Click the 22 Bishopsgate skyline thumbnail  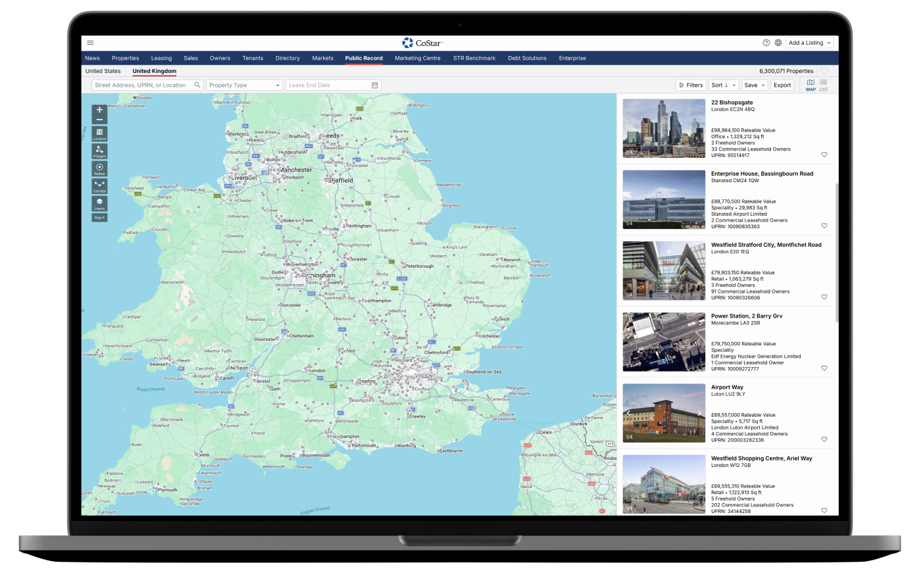pyautogui.click(x=664, y=128)
